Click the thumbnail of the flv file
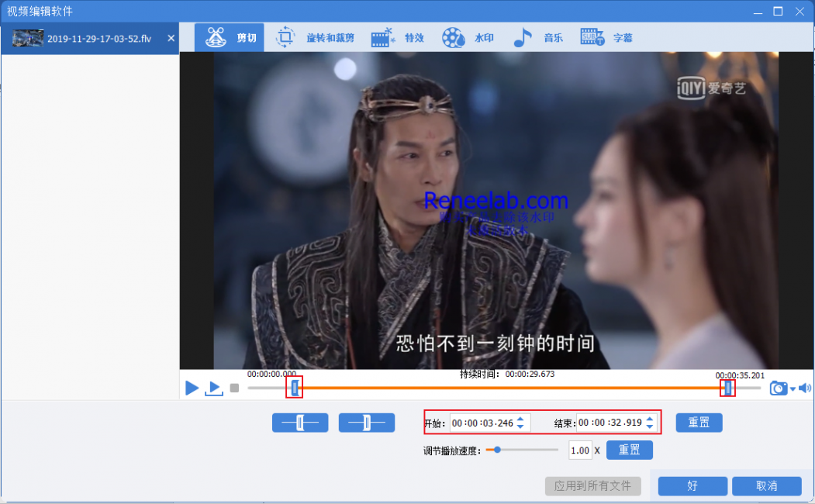 (x=28, y=39)
